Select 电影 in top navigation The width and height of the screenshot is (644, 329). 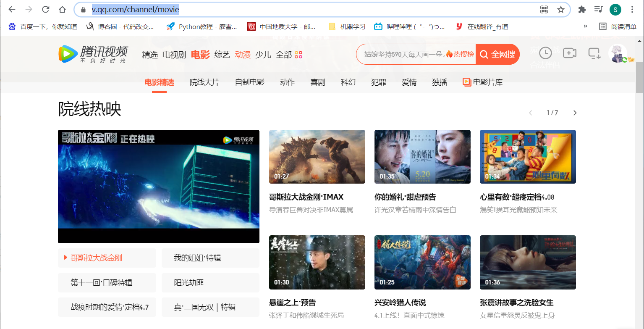tap(200, 55)
